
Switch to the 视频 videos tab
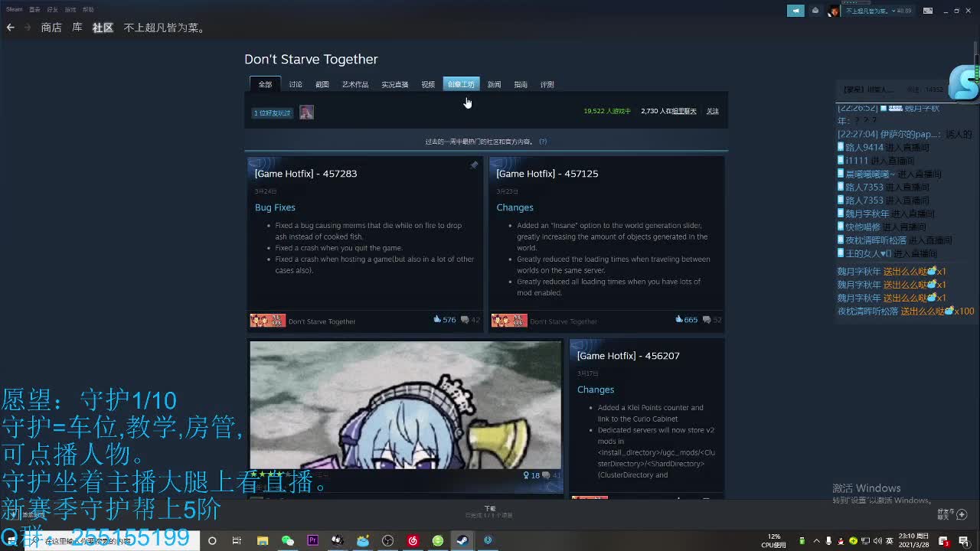[428, 84]
